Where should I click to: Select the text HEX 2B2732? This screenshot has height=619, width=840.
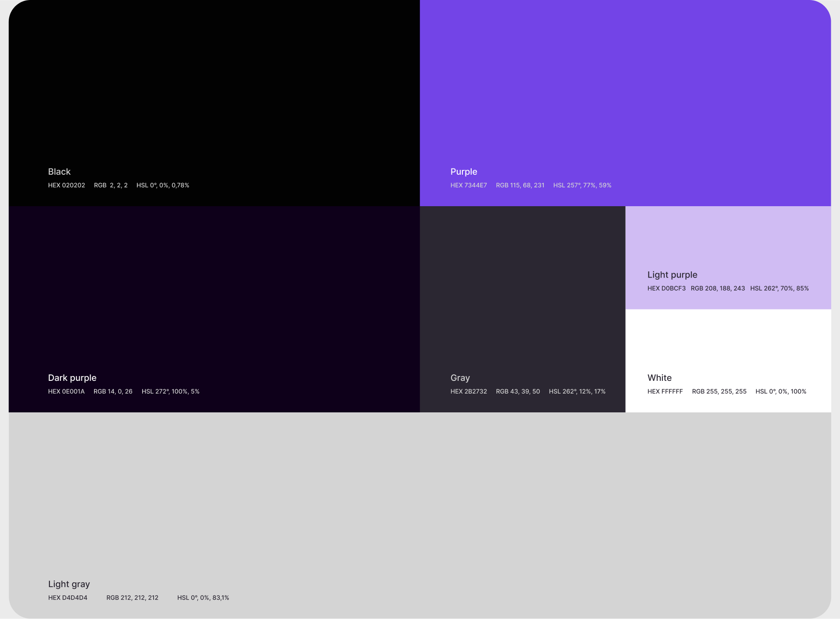point(469,391)
